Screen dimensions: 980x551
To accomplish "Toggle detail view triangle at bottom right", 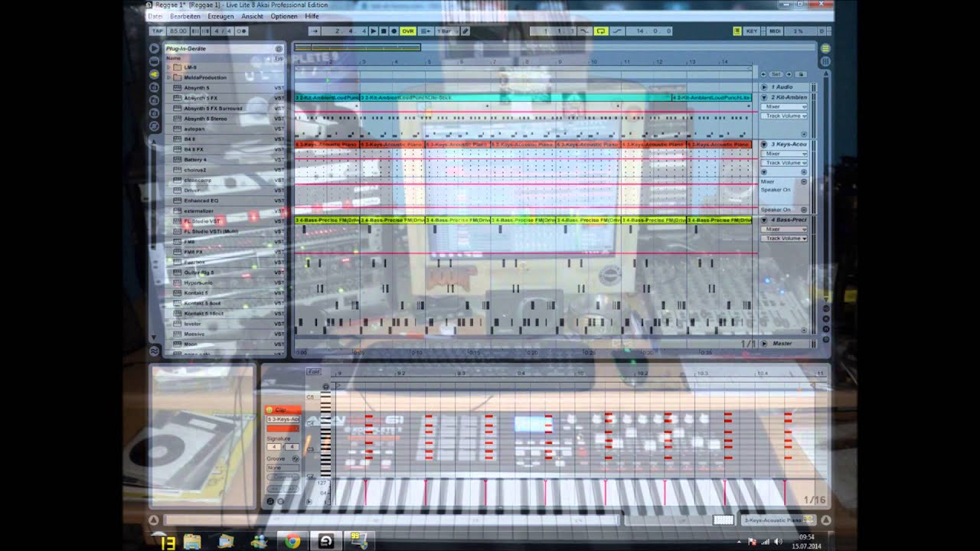I will tap(825, 520).
